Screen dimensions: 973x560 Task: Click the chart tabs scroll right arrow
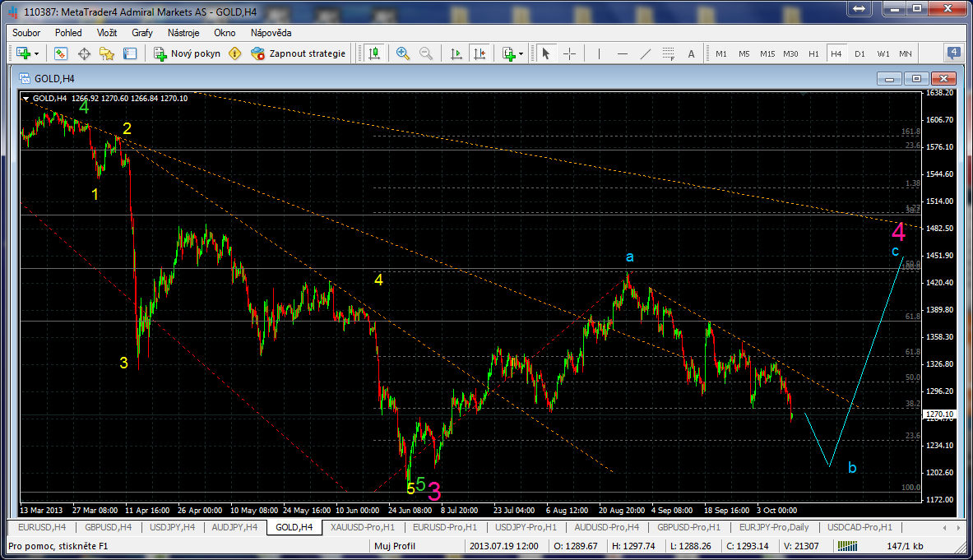(961, 528)
